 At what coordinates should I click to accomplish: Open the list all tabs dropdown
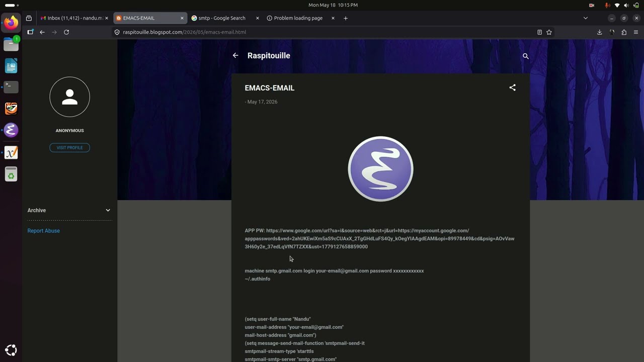point(585,18)
